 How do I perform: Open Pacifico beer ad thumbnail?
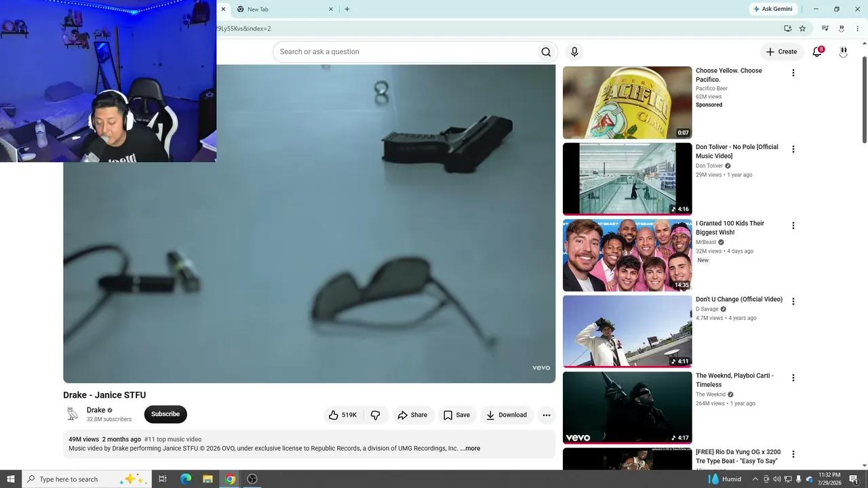pyautogui.click(x=627, y=102)
